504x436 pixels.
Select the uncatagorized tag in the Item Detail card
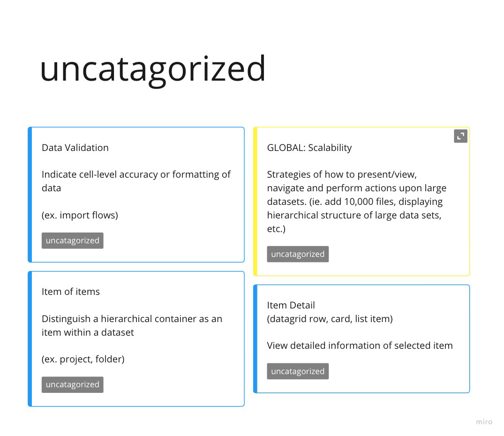point(298,371)
